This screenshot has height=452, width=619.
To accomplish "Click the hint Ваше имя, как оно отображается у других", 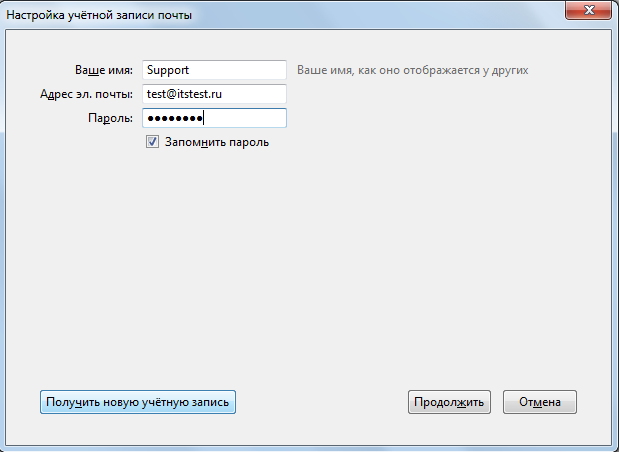I will (x=413, y=70).
